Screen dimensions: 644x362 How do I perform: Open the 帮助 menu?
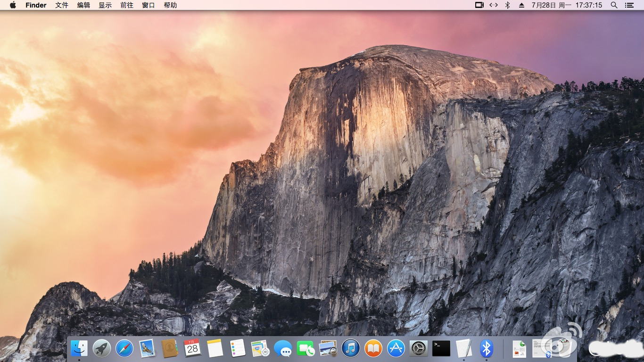tap(170, 5)
